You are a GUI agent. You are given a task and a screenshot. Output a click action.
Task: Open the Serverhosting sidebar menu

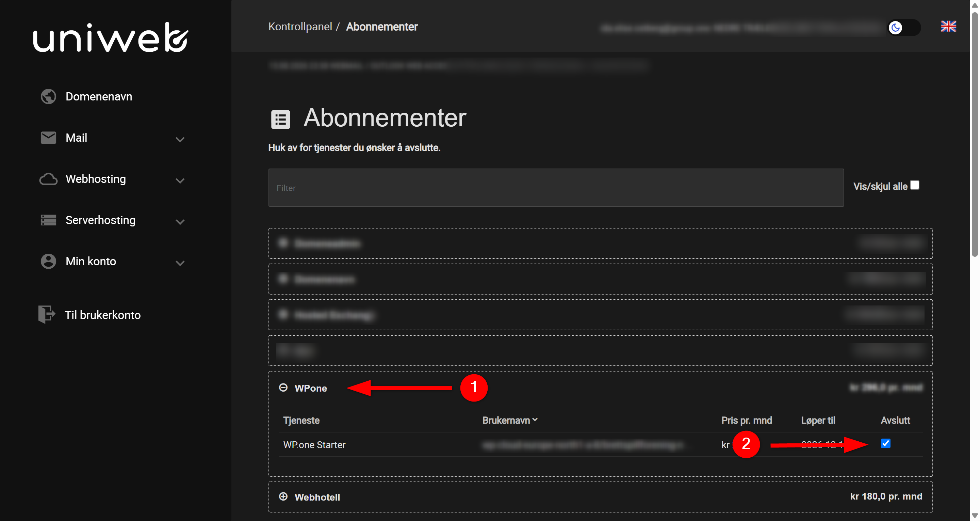click(100, 220)
